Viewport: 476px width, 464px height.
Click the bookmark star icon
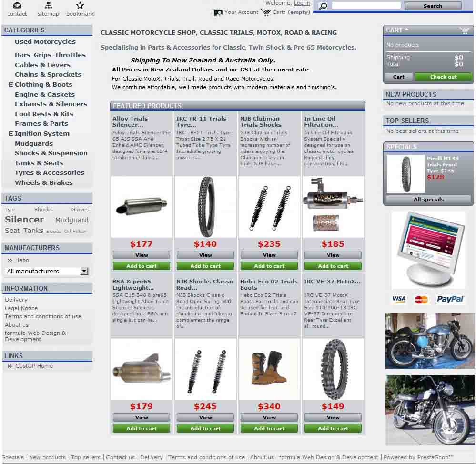pyautogui.click(x=80, y=5)
